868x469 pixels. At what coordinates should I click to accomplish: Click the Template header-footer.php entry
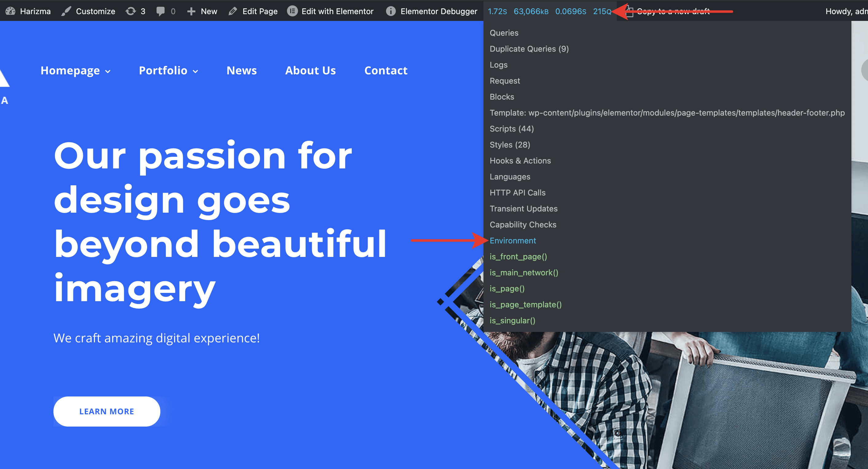tap(667, 112)
